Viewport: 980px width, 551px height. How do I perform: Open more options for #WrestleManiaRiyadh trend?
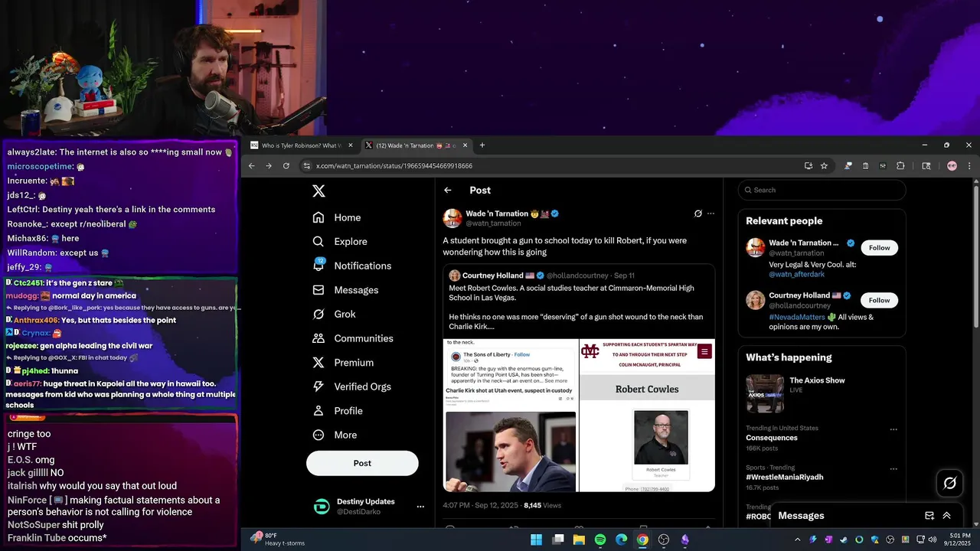(893, 468)
